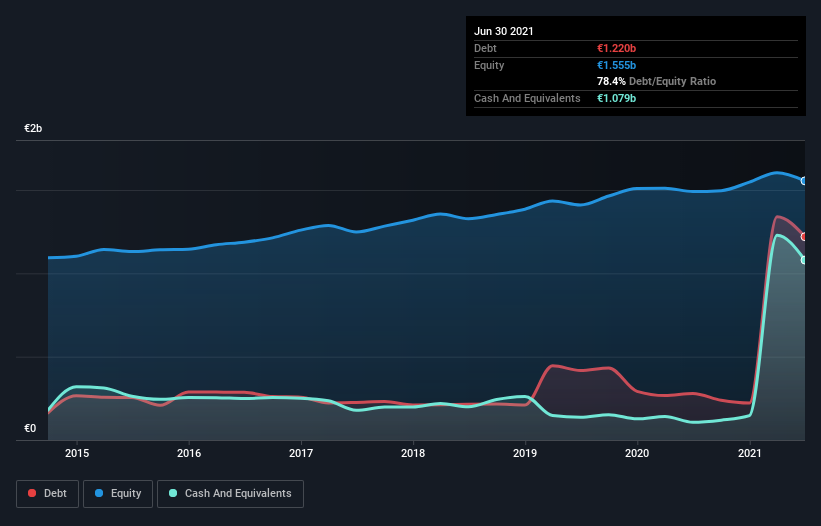The image size is (821, 526).
Task: Click Cash And Equivalents label in tooltip
Action: click(527, 98)
